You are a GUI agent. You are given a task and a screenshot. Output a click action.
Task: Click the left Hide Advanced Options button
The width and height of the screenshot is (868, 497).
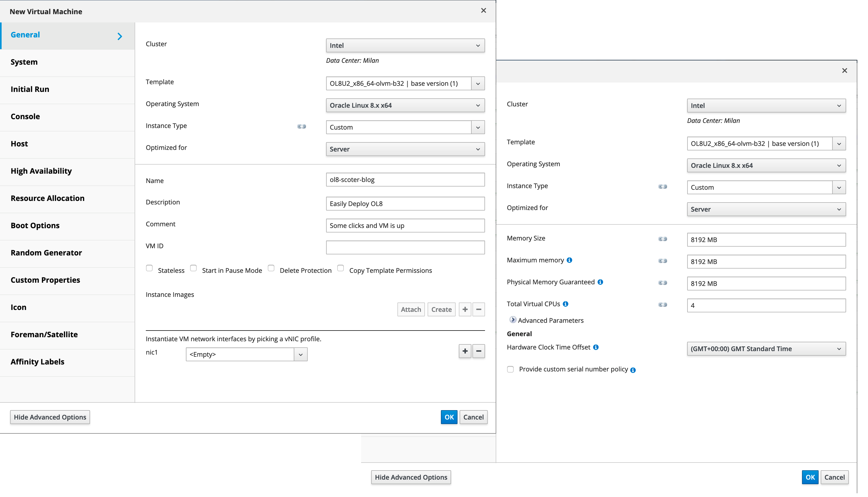tap(50, 417)
